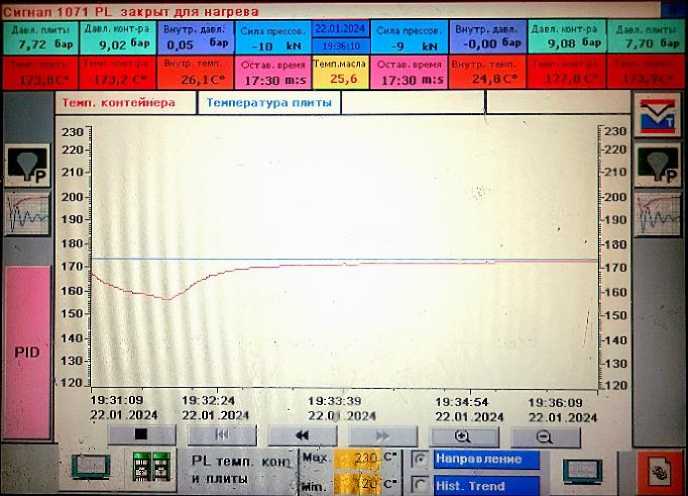Click the Направление blue label button
The image size is (688, 496).
tap(487, 460)
